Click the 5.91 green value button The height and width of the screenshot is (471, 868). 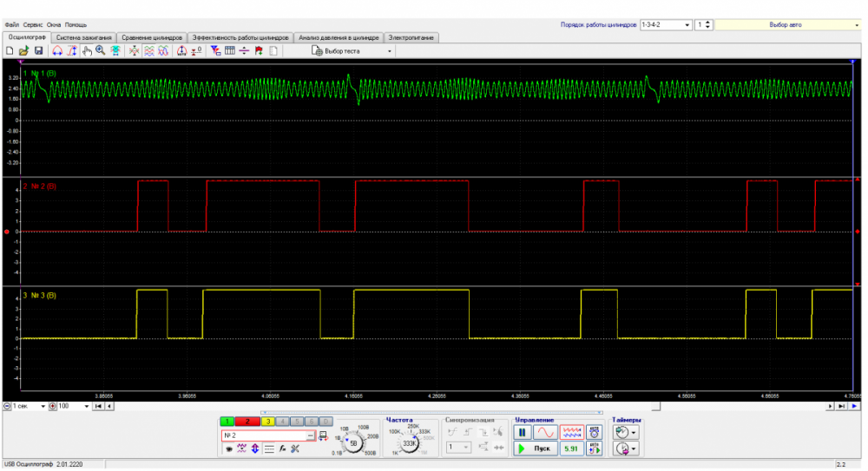coord(570,448)
